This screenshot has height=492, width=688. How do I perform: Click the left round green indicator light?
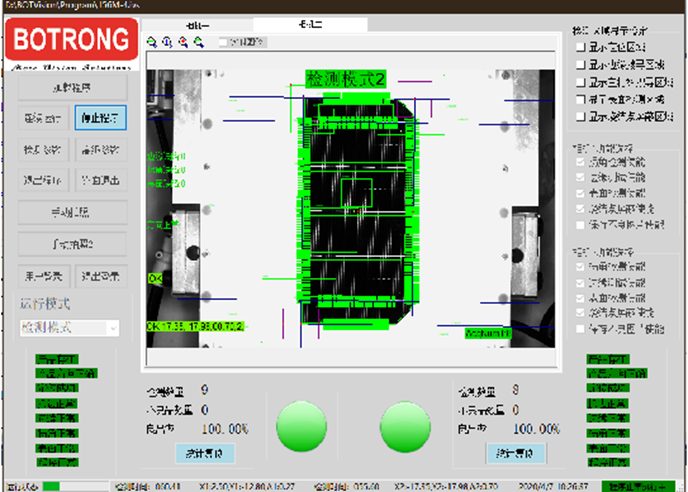tap(301, 426)
